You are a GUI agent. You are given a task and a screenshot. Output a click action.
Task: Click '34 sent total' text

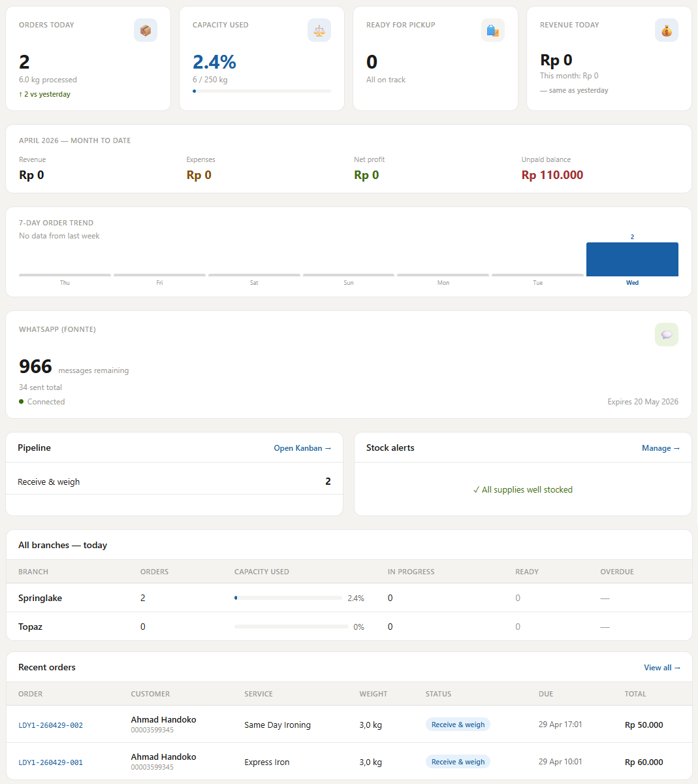pyautogui.click(x=40, y=387)
